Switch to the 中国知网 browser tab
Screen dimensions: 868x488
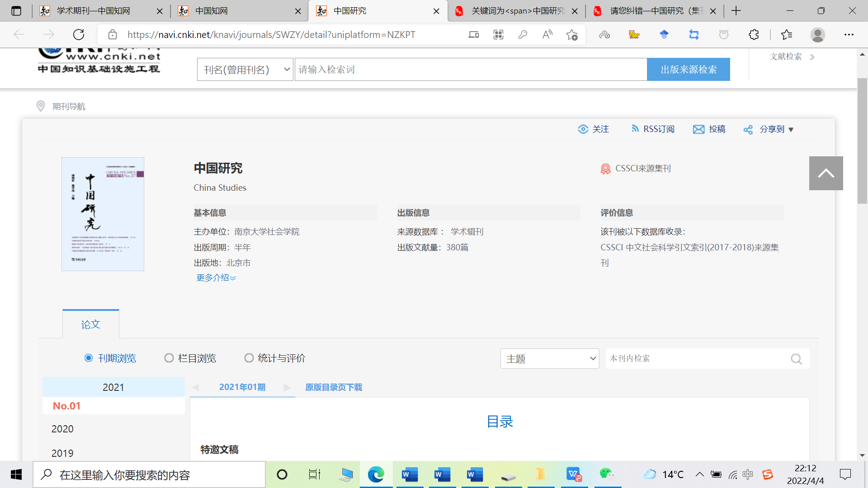tap(240, 11)
